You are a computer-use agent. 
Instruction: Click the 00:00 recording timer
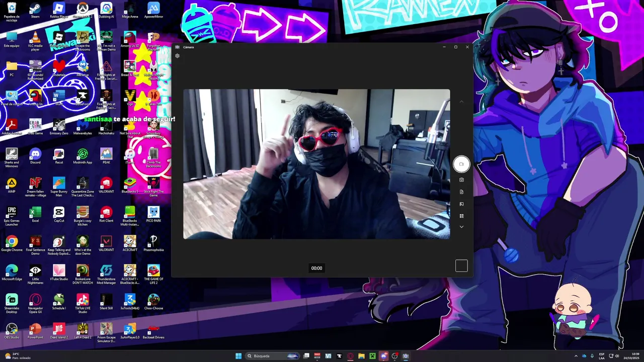pyautogui.click(x=316, y=268)
